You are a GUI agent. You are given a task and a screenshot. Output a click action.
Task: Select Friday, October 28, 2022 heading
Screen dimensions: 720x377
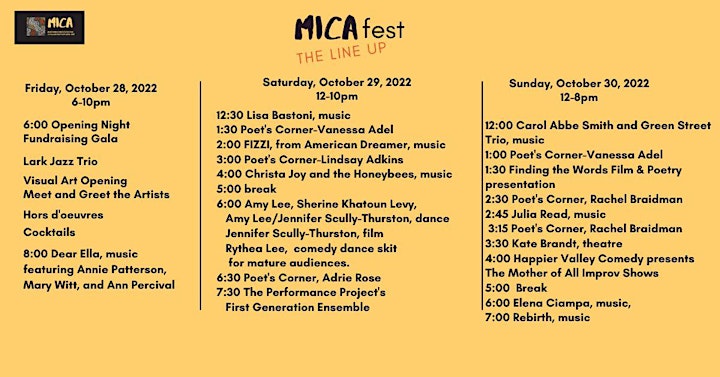coord(91,88)
